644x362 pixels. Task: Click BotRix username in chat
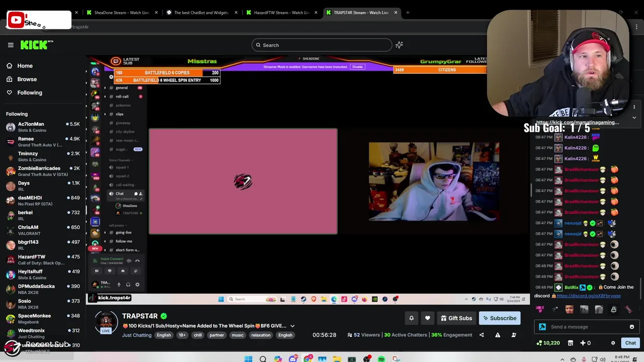pos(572,288)
